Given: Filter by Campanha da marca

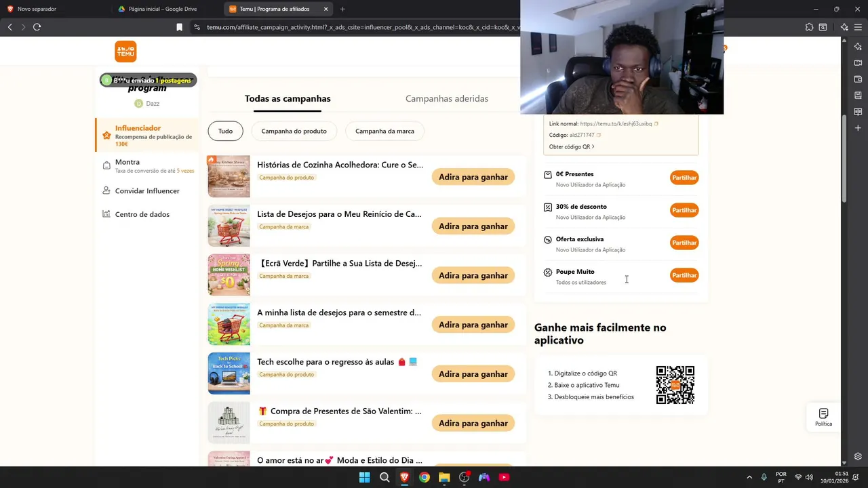Looking at the screenshot, I should tap(384, 131).
